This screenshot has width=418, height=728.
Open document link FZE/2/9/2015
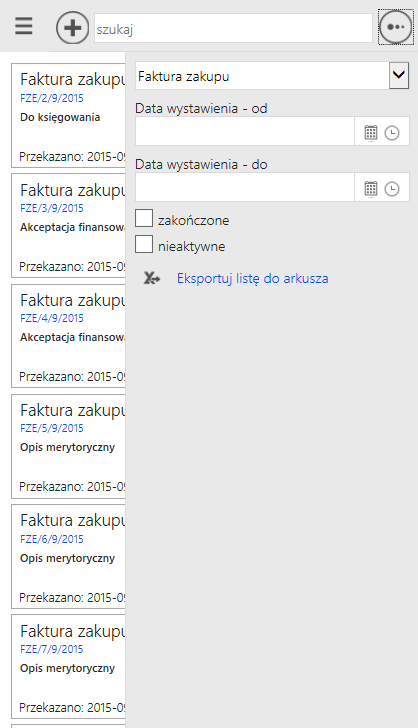[52, 98]
